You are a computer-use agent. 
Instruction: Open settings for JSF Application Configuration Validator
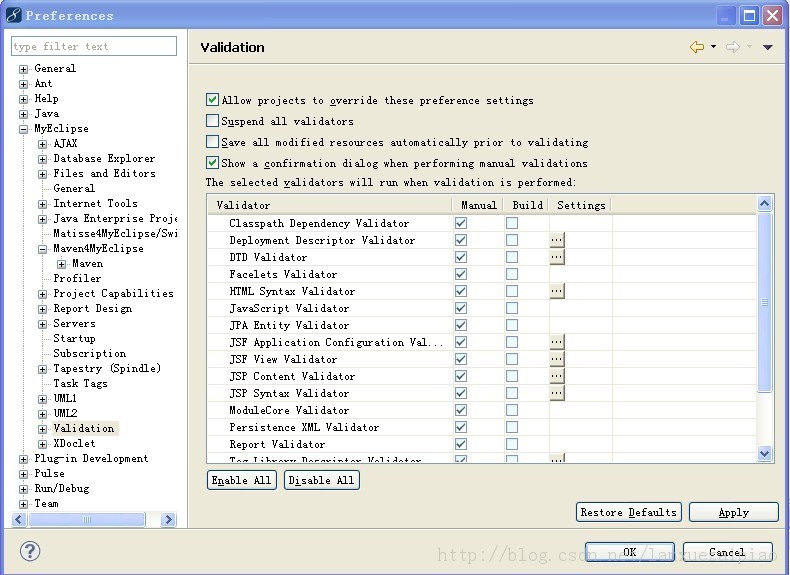[x=557, y=342]
